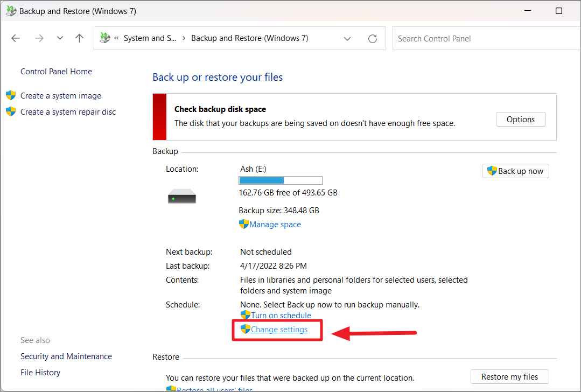Click the disk space usage bar
The height and width of the screenshot is (392, 581).
(280, 180)
